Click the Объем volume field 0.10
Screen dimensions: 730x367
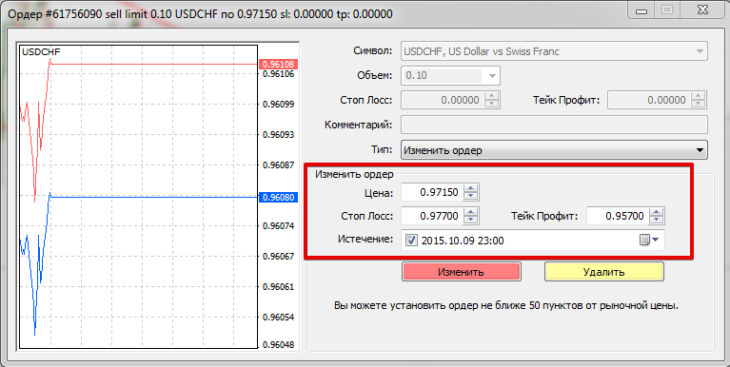[442, 75]
